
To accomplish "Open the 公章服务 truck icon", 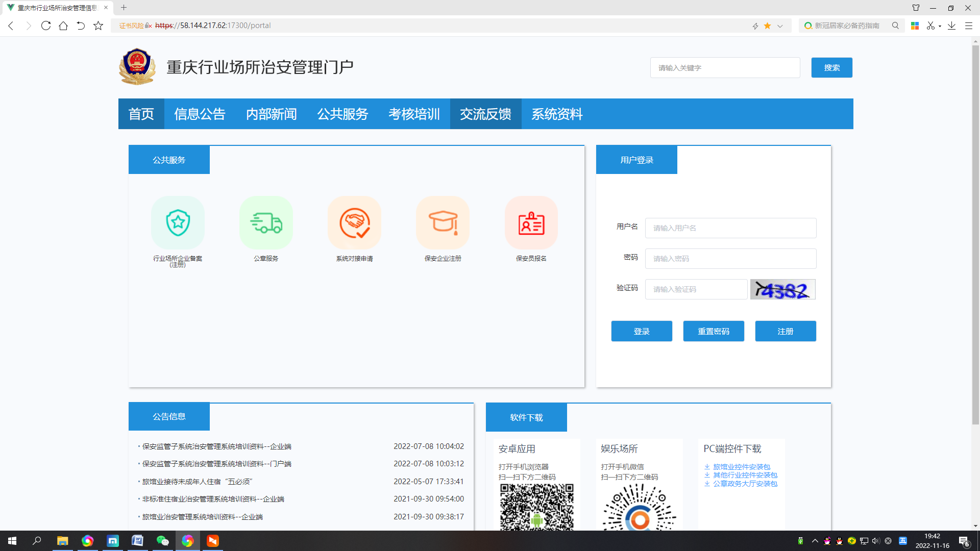I will coord(266,223).
